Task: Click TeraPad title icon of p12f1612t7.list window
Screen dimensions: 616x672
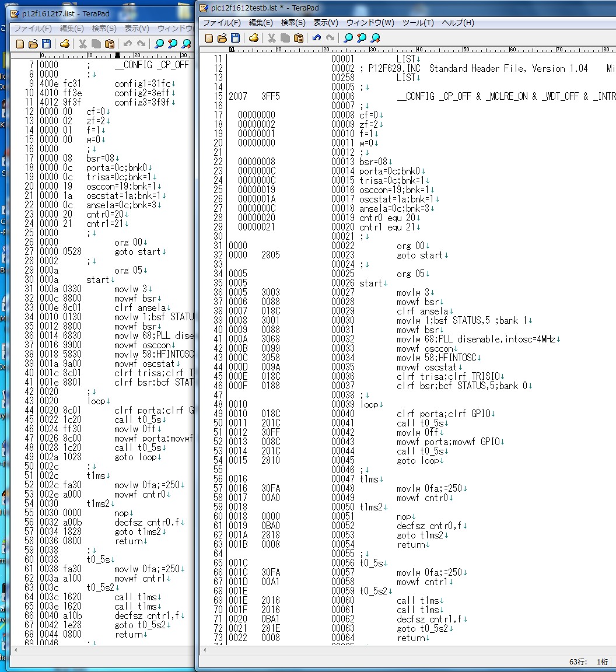Action: [x=15, y=14]
